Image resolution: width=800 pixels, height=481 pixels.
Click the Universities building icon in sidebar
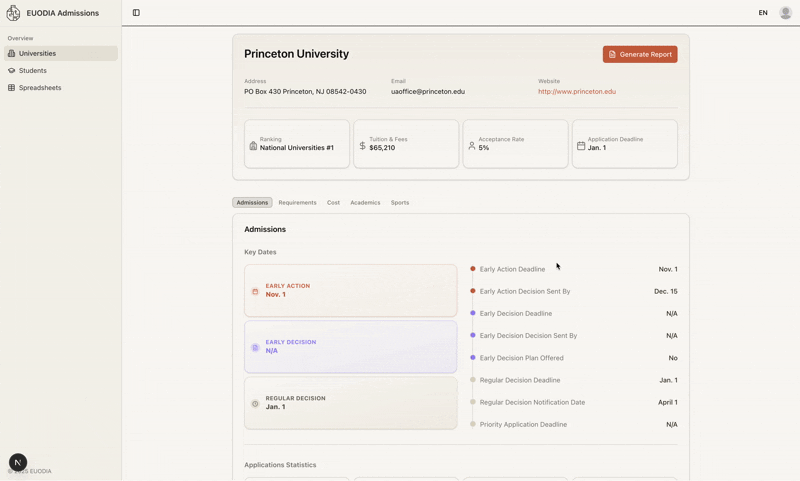coord(12,53)
